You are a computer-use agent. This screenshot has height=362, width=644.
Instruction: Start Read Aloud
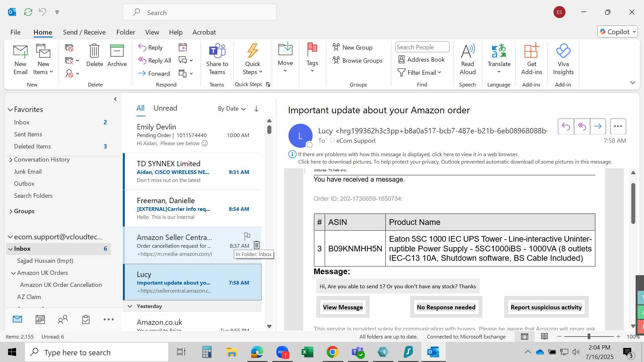(x=468, y=60)
